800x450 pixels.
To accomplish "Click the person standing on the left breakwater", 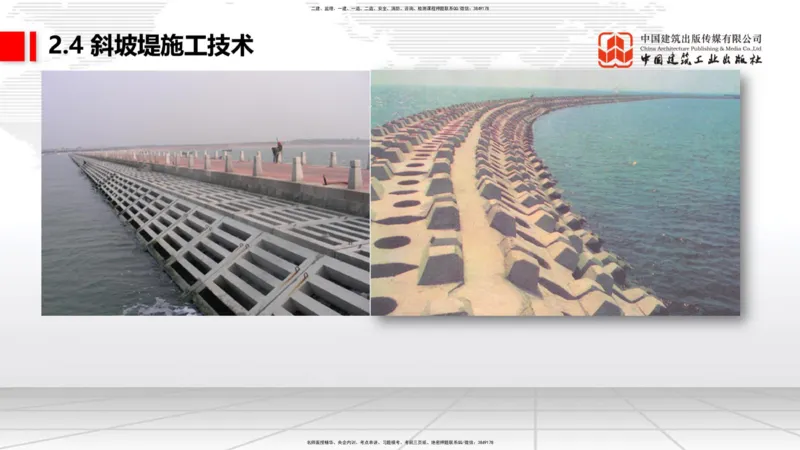I will point(278,150).
